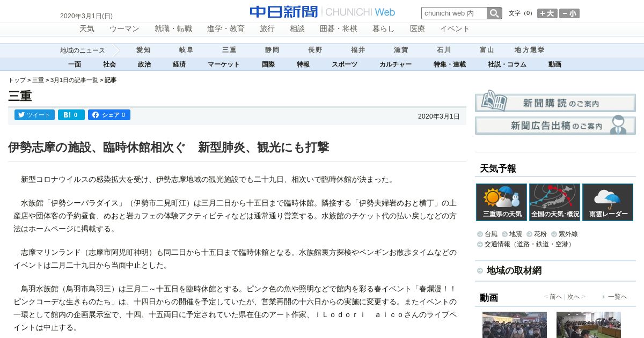Select 愛知 regional news

pos(143,50)
